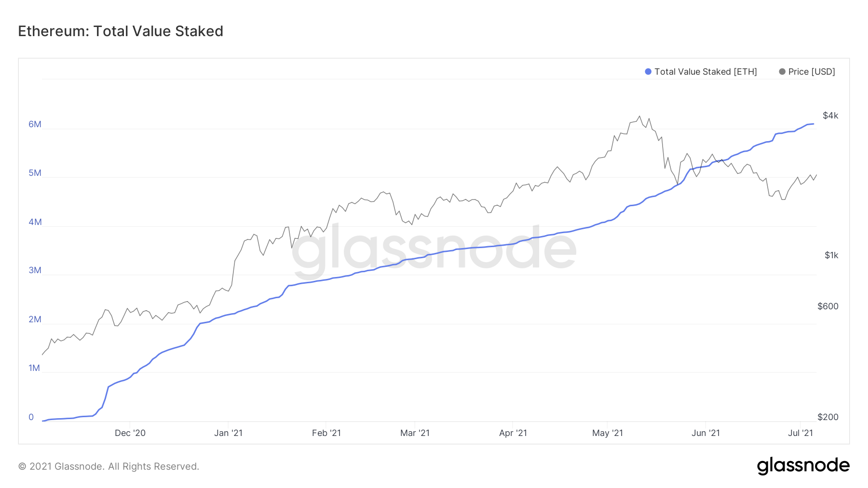Select the Dec '20 x-axis label
Viewport: 868px width, 488px height.
[130, 433]
